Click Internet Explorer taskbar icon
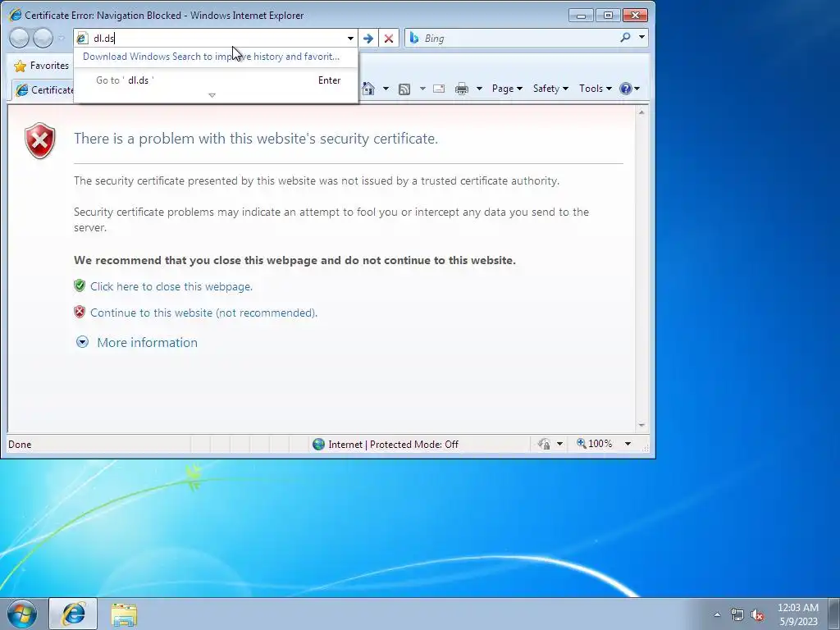The height and width of the screenshot is (630, 840). point(73,614)
